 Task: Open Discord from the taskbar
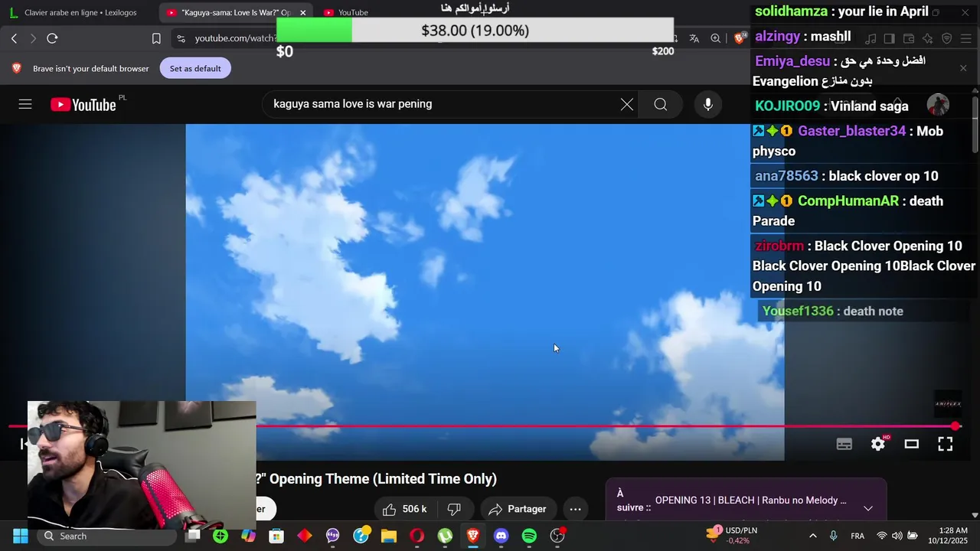tap(501, 536)
